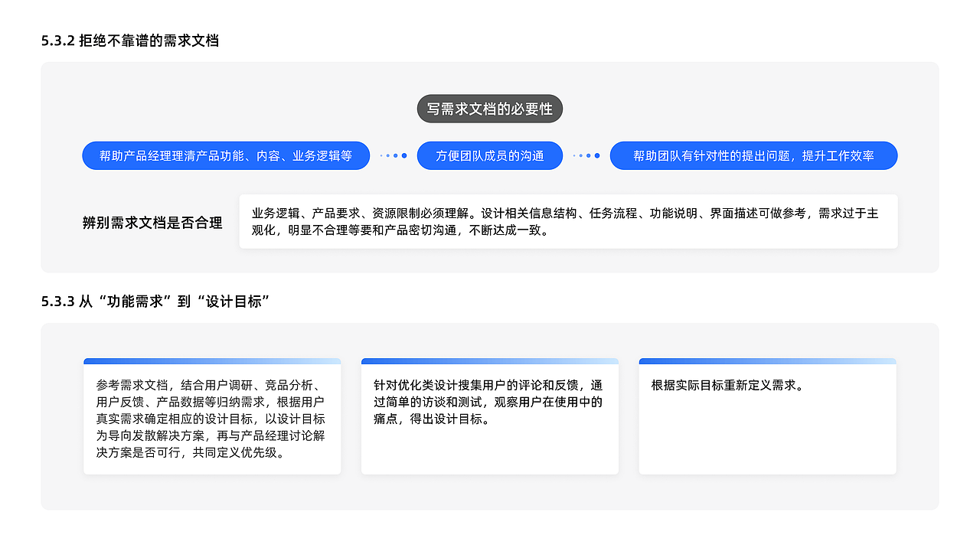Viewport: 980px width, 551px height.
Task: Click the dark '写需求文档的必要性' pill
Action: [x=489, y=108]
